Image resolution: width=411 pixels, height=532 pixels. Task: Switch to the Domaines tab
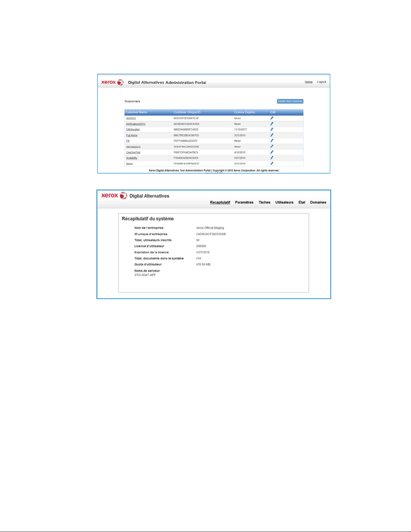pyautogui.click(x=318, y=202)
